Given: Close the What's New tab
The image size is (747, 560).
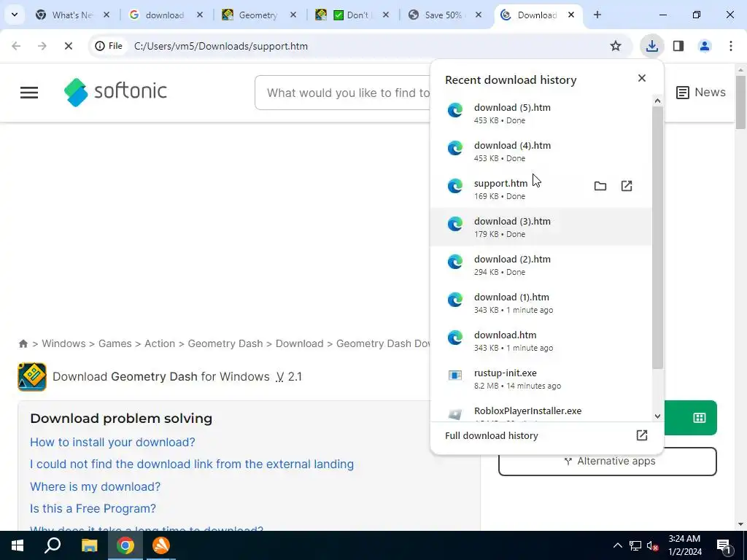Looking at the screenshot, I should coord(107,15).
